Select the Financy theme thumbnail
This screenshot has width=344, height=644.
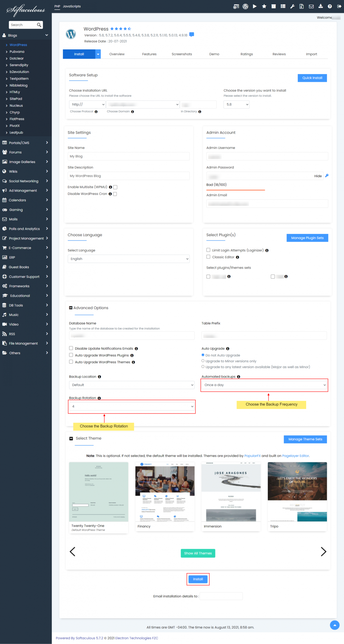click(x=165, y=492)
